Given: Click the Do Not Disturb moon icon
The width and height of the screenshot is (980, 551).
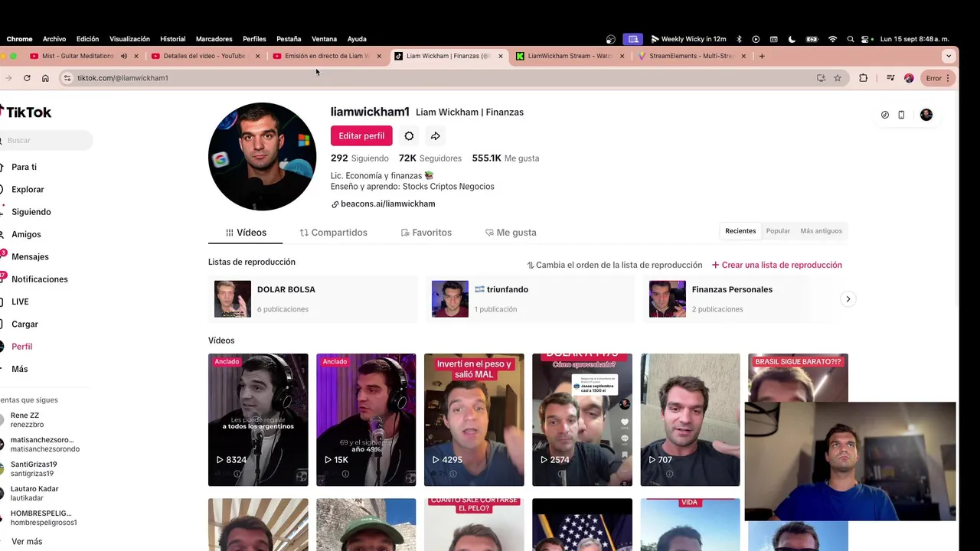Looking at the screenshot, I should pyautogui.click(x=792, y=39).
